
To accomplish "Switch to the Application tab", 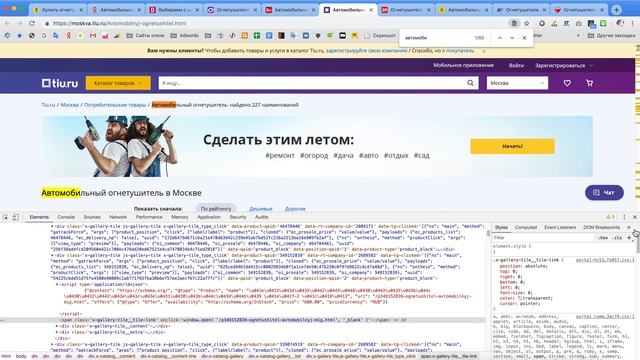I will click(209, 217).
